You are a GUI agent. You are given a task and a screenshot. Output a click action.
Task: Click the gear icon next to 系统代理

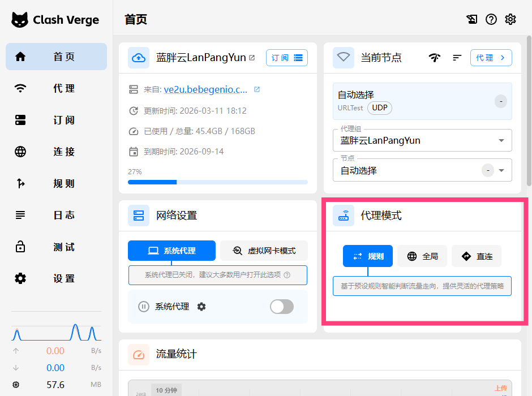(x=201, y=307)
